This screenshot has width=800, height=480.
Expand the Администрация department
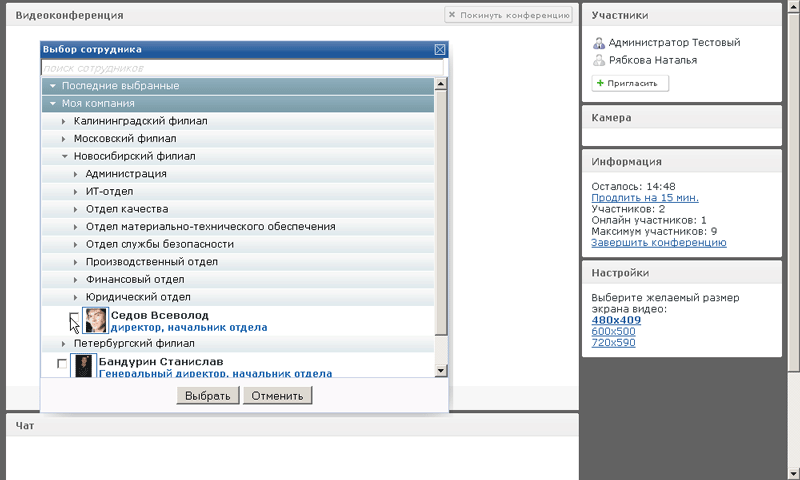click(76, 174)
